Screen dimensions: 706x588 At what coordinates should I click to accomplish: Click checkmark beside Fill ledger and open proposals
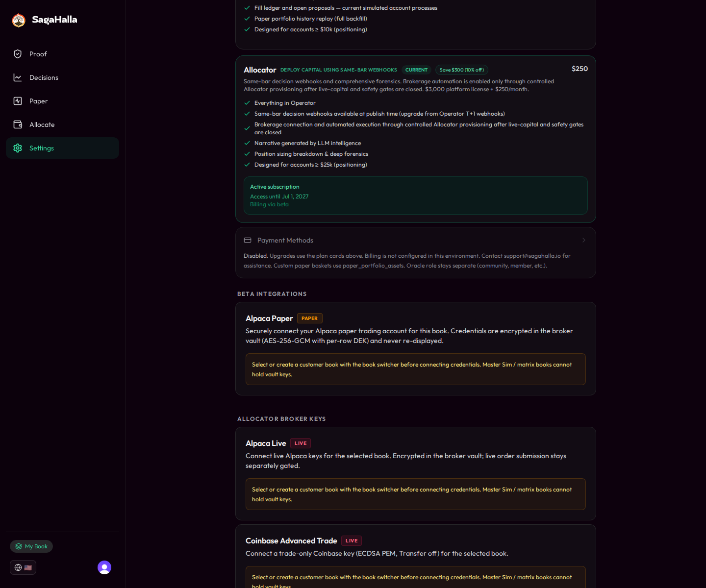247,8
